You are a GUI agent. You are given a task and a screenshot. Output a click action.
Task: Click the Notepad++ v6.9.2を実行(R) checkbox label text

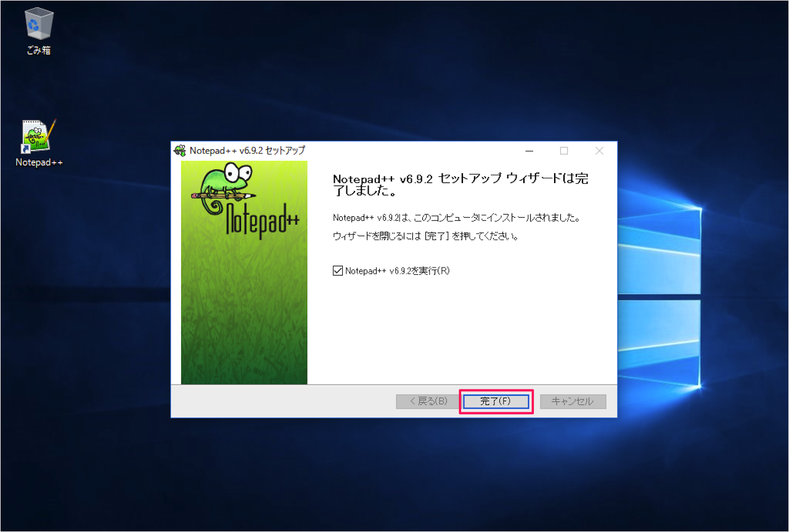point(397,271)
